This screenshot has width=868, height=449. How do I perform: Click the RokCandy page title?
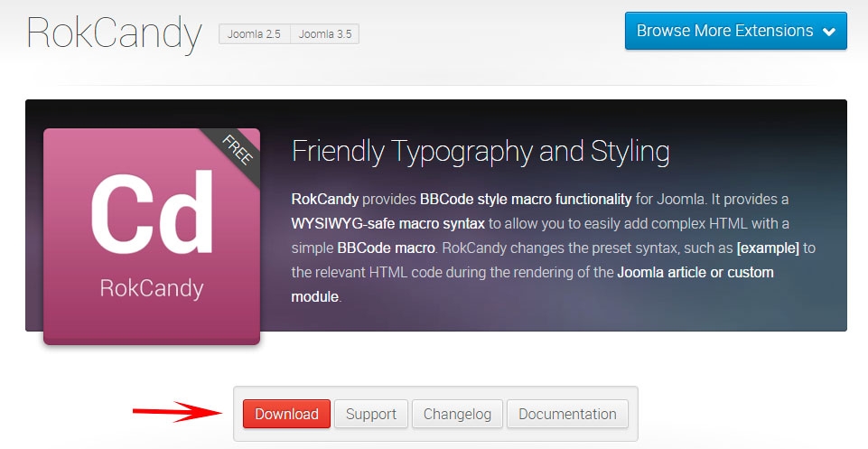[x=114, y=33]
